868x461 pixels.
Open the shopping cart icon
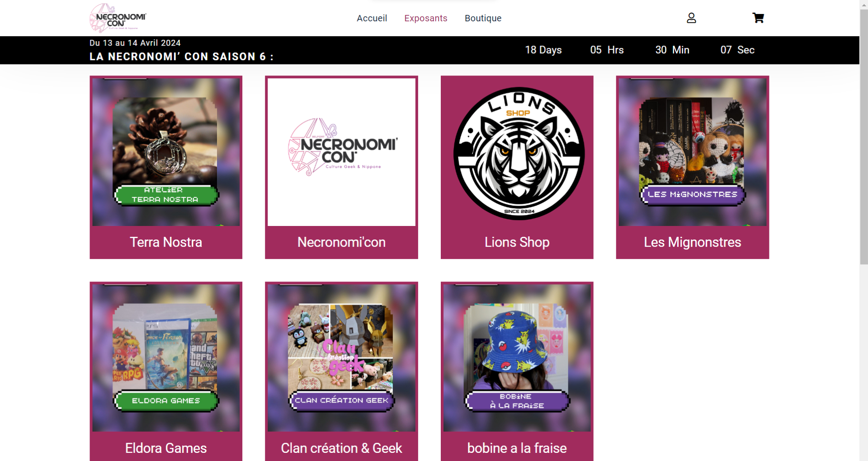click(x=758, y=18)
